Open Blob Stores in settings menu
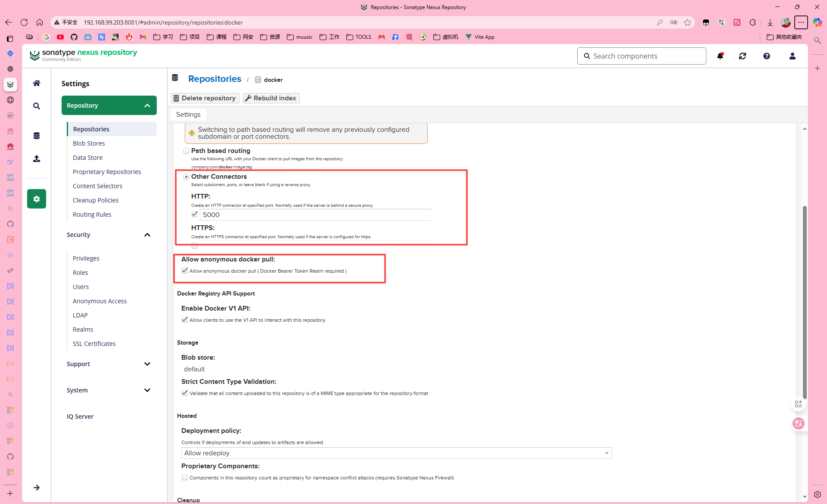 click(89, 143)
